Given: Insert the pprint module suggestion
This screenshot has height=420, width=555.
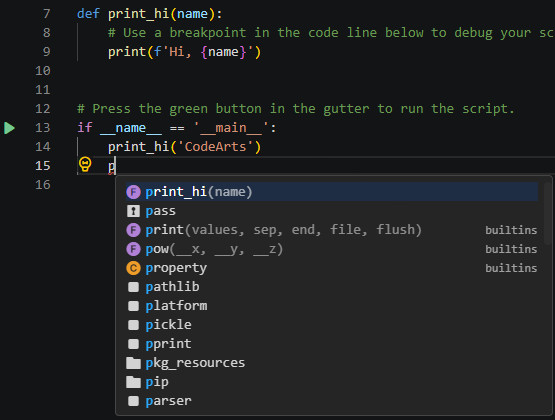Looking at the screenshot, I should pyautogui.click(x=332, y=344).
